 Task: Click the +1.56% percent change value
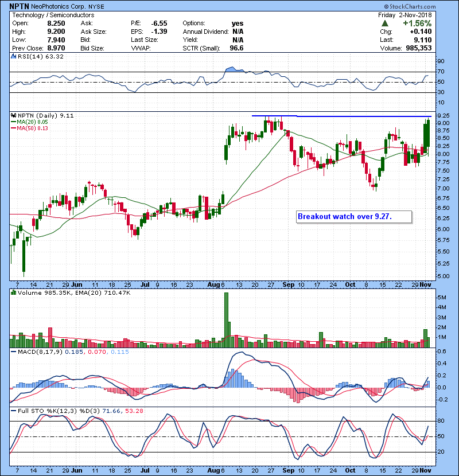coord(417,24)
